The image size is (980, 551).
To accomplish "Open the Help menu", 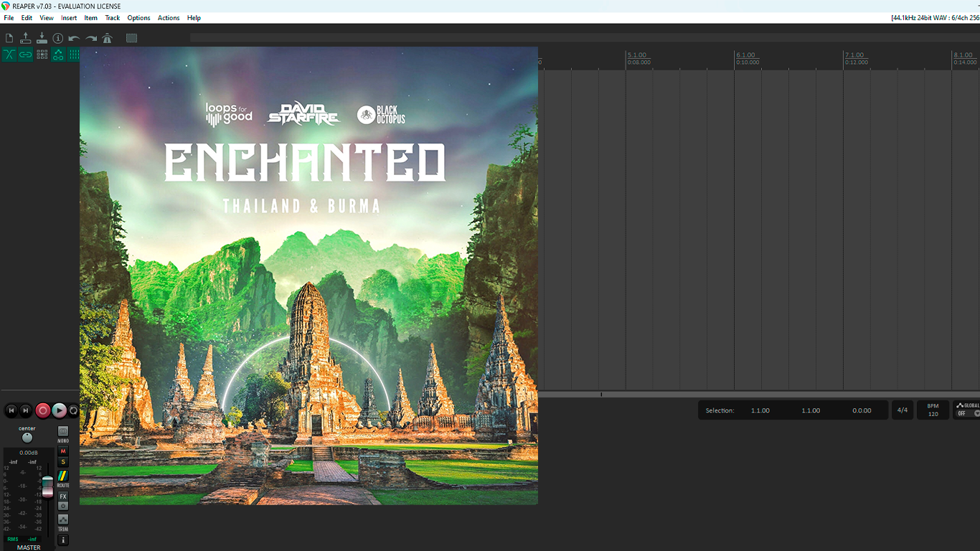I will click(194, 18).
